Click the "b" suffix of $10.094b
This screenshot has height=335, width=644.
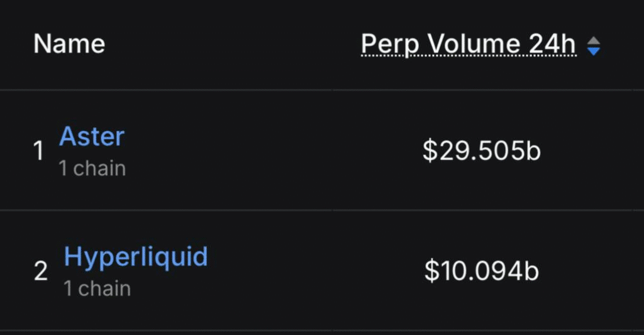532,271
